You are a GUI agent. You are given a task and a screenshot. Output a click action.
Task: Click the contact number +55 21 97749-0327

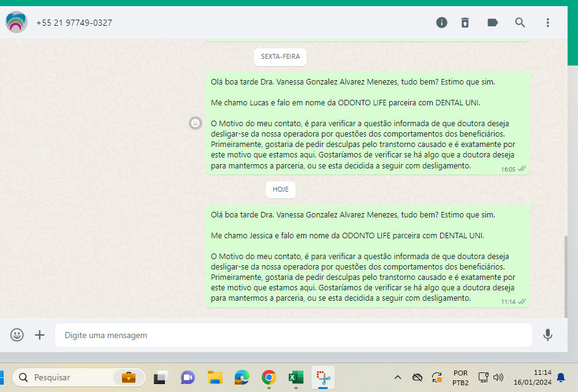[x=74, y=23]
